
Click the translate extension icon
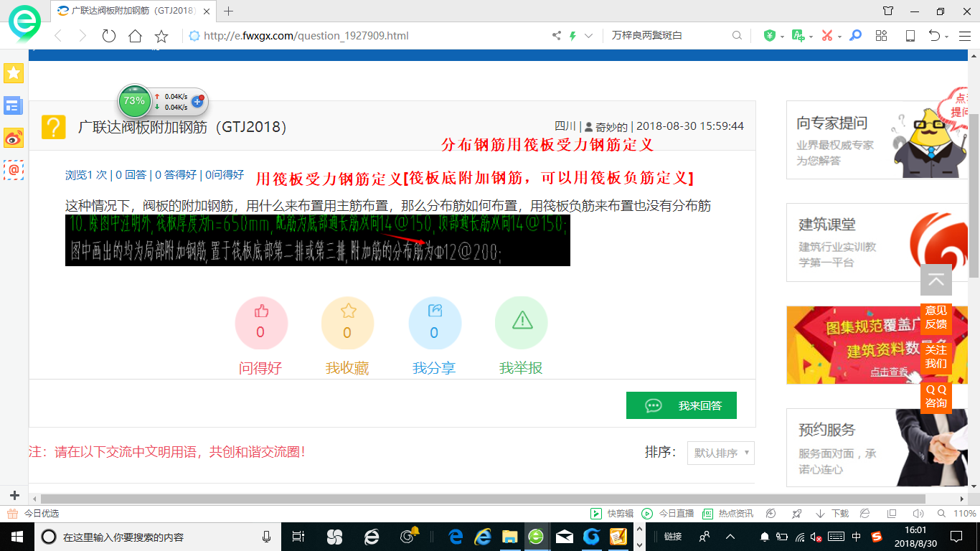pyautogui.click(x=798, y=36)
